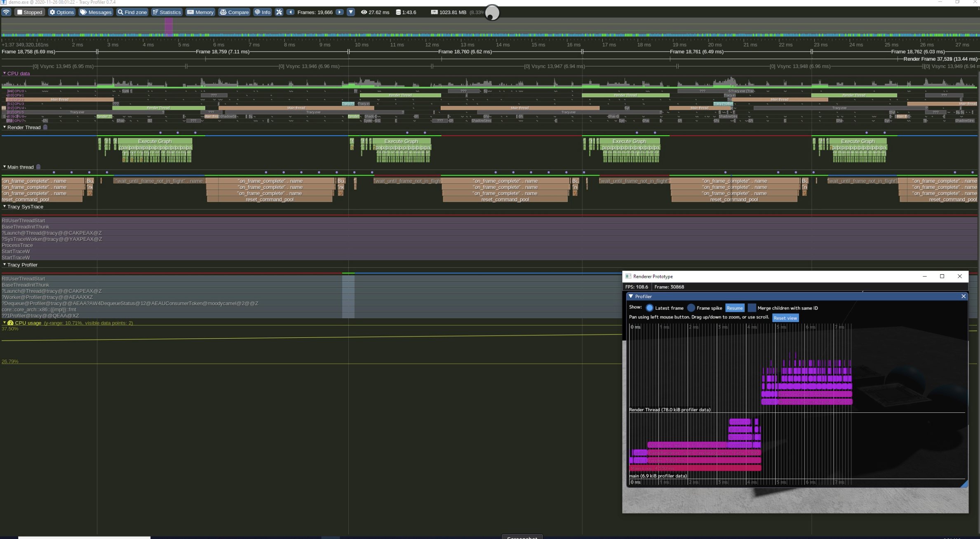Go to previous frame arrow
The image size is (980, 539).
(291, 12)
